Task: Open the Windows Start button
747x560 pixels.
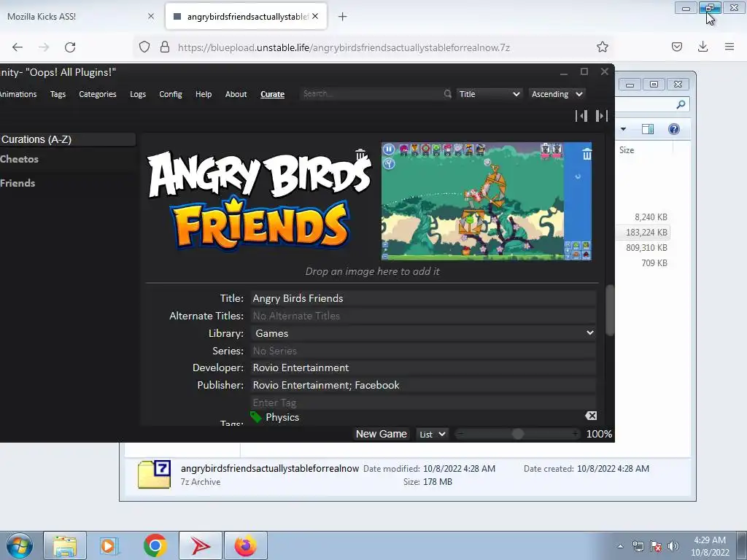Action: coord(20,545)
